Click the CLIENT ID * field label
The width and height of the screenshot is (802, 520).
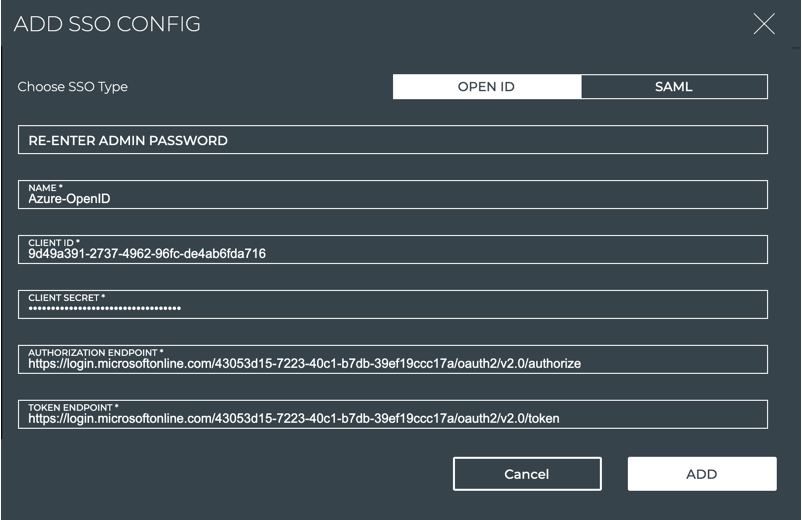click(54, 243)
